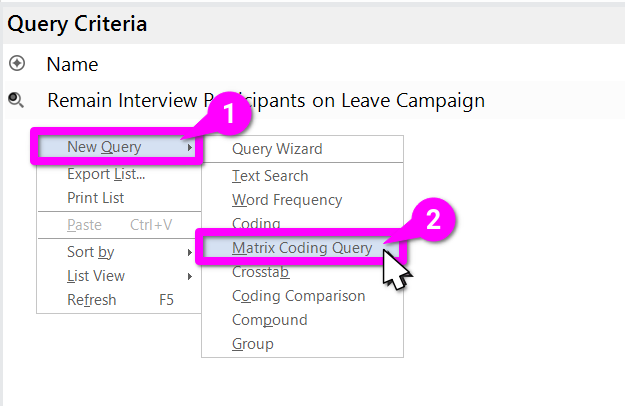625x406 pixels.
Task: Pick the Coding query entry
Action: click(x=256, y=223)
